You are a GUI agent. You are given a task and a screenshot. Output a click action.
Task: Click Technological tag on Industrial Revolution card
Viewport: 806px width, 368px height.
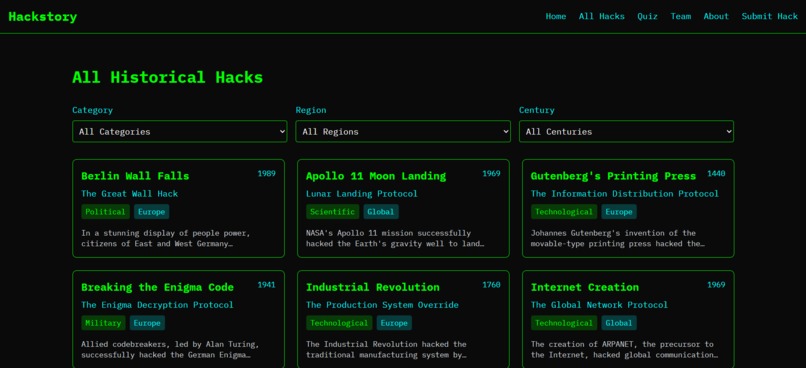[x=339, y=323]
